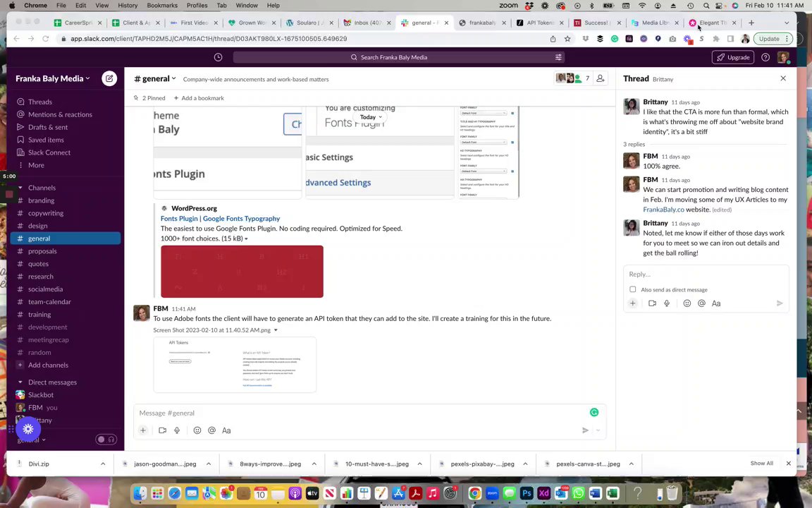
Task: Open Chrome Profiles menu
Action: pos(197,5)
